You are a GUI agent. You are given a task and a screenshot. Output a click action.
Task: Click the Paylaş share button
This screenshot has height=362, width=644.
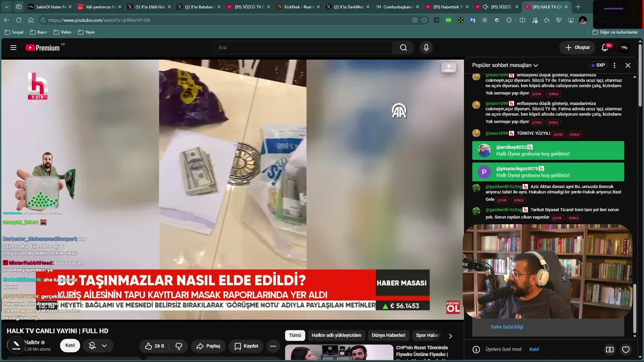pos(208,346)
